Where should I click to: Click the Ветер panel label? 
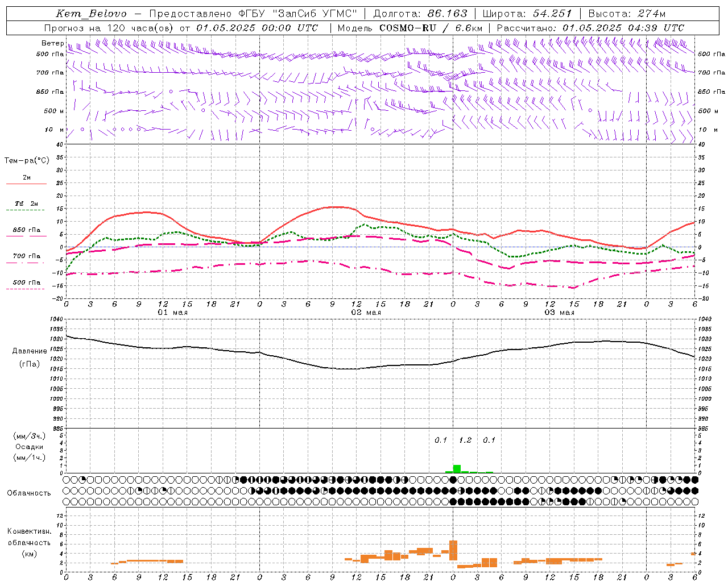[x=52, y=43]
